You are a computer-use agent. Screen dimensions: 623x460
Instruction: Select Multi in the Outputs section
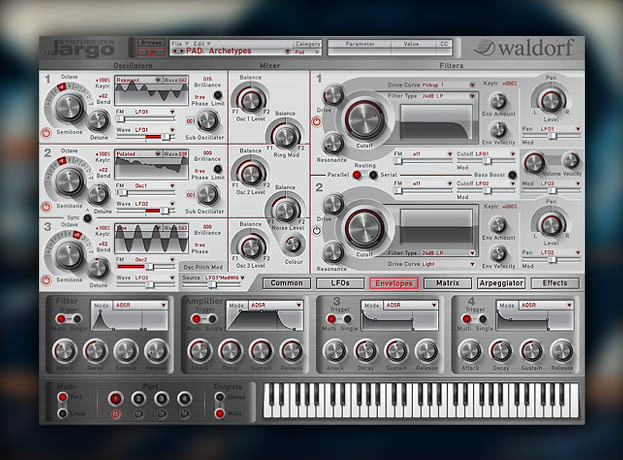(x=219, y=413)
